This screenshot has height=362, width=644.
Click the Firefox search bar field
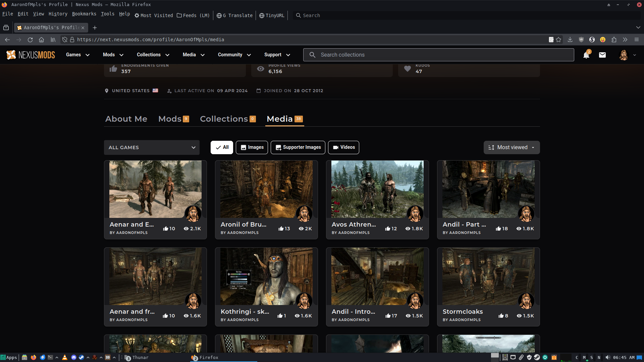pyautogui.click(x=466, y=15)
